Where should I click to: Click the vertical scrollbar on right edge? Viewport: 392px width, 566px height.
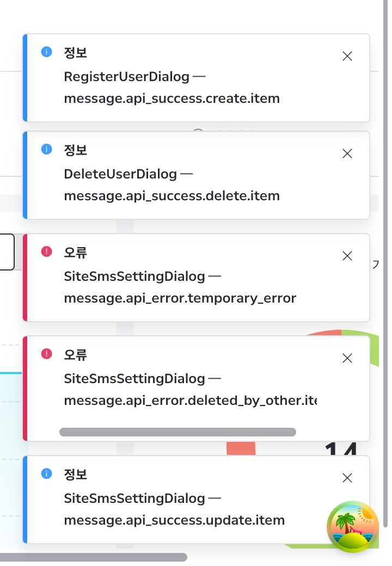[386, 263]
